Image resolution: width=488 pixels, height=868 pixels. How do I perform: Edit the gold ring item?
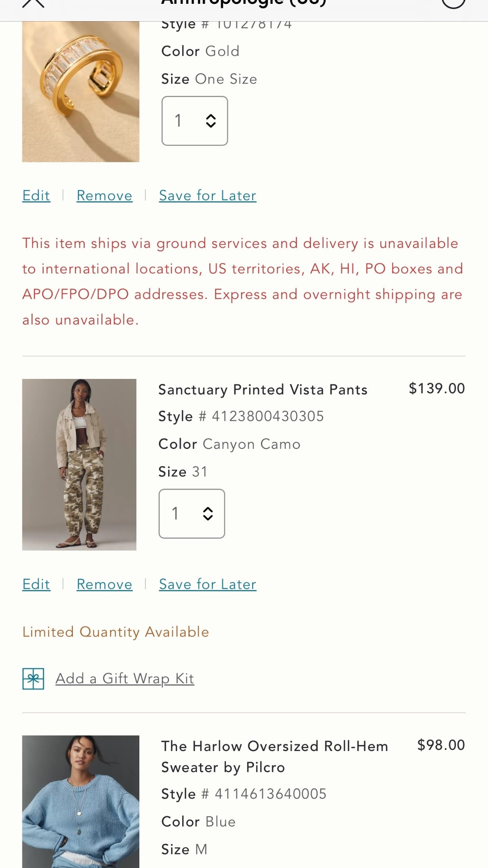coord(36,195)
